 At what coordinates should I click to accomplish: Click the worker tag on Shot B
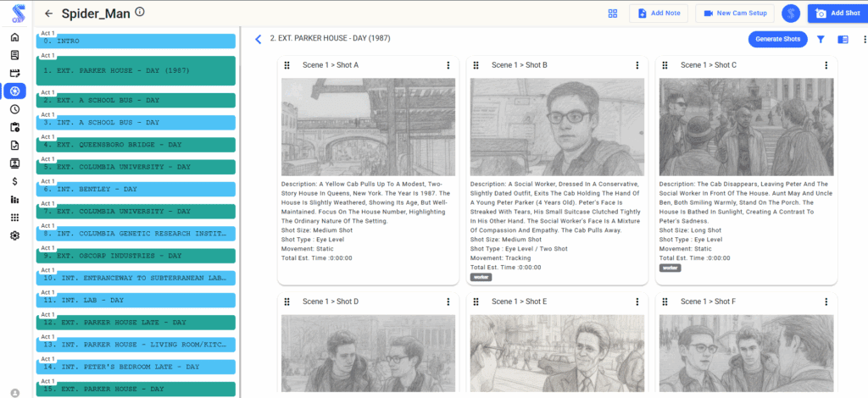click(x=481, y=277)
